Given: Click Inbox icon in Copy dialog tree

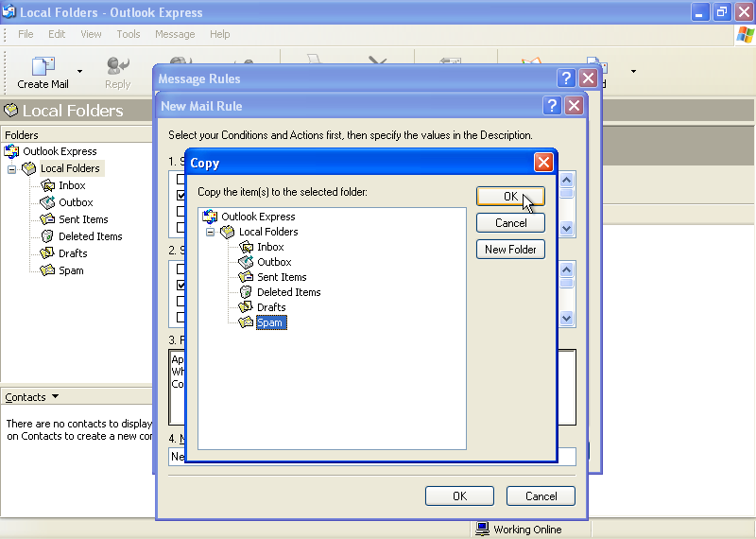Looking at the screenshot, I should pos(246,247).
